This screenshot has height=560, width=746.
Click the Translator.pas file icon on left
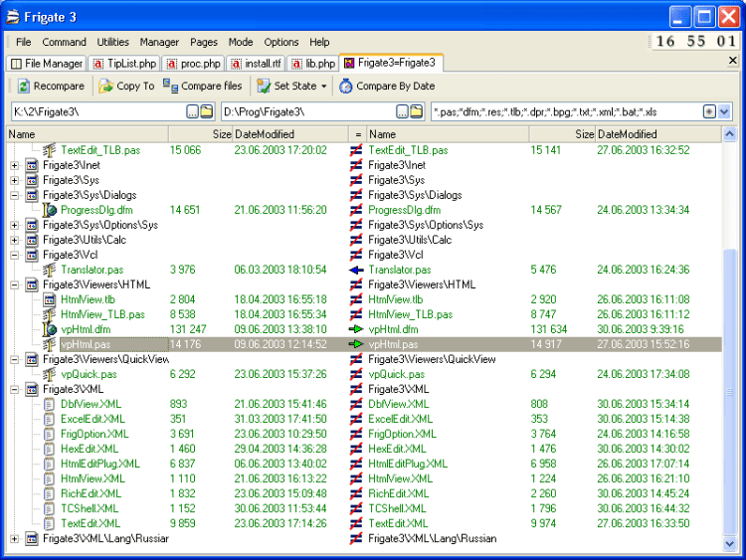click(50, 270)
